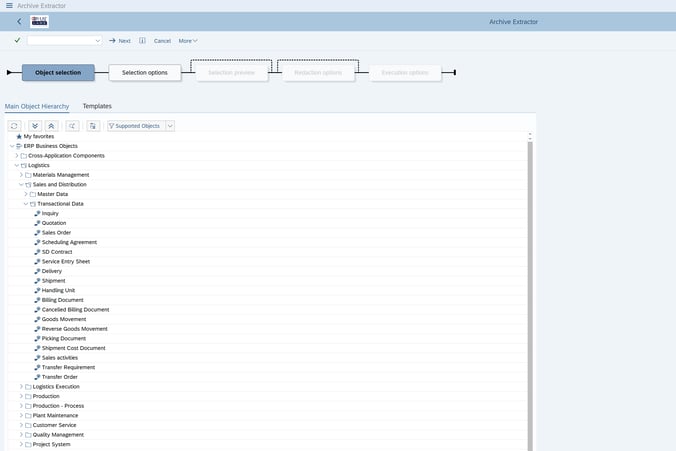Click the Inquiry object icon

tap(37, 213)
